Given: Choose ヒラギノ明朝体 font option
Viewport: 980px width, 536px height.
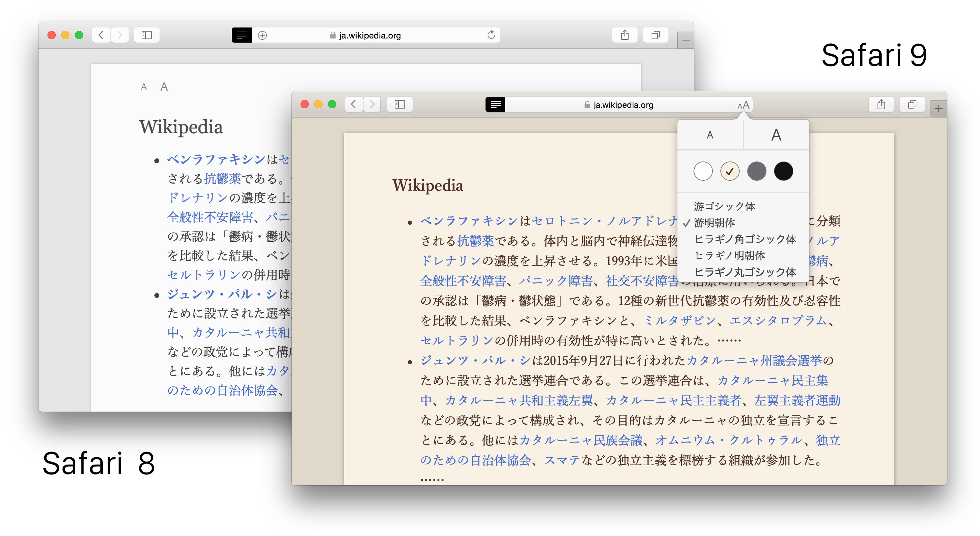Looking at the screenshot, I should point(729,255).
